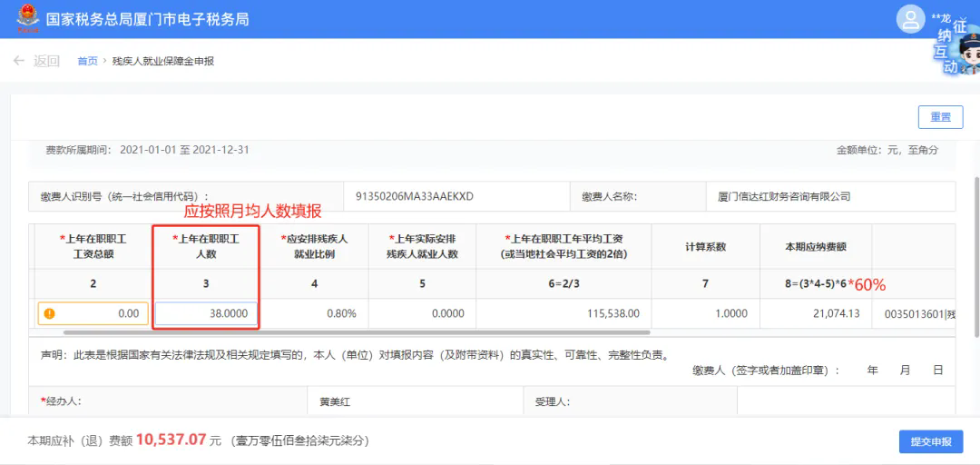The width and height of the screenshot is (980, 465).
Task: Click the orange warning icon in salary field
Action: [x=49, y=313]
